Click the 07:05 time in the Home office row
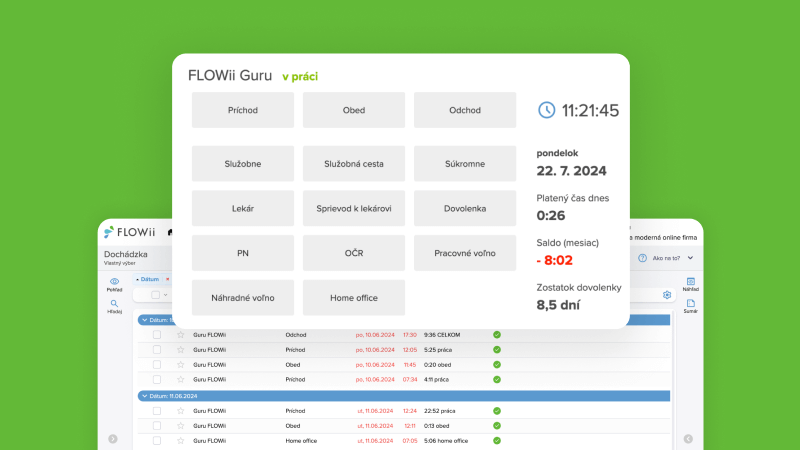This screenshot has width=800, height=451. click(x=410, y=441)
